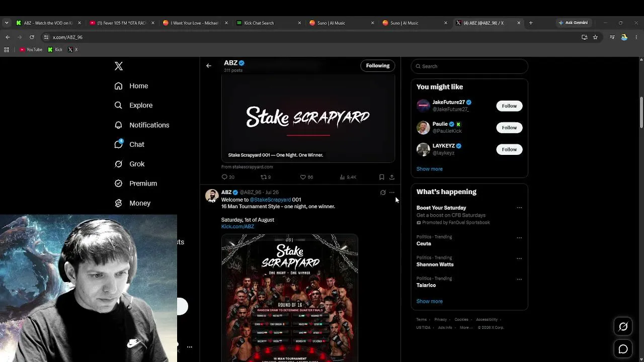644x362 pixels.
Task: Open more options for the Ceuta trend
Action: 519,237
